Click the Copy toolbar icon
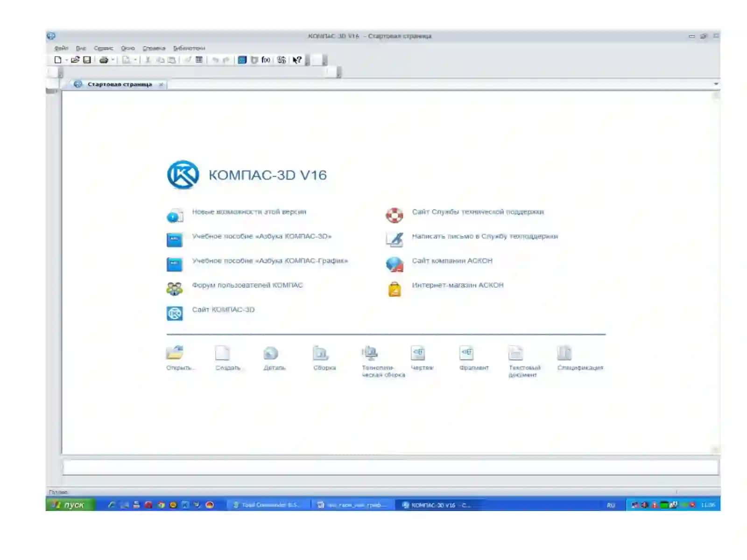The height and width of the screenshot is (560, 747). tap(160, 60)
